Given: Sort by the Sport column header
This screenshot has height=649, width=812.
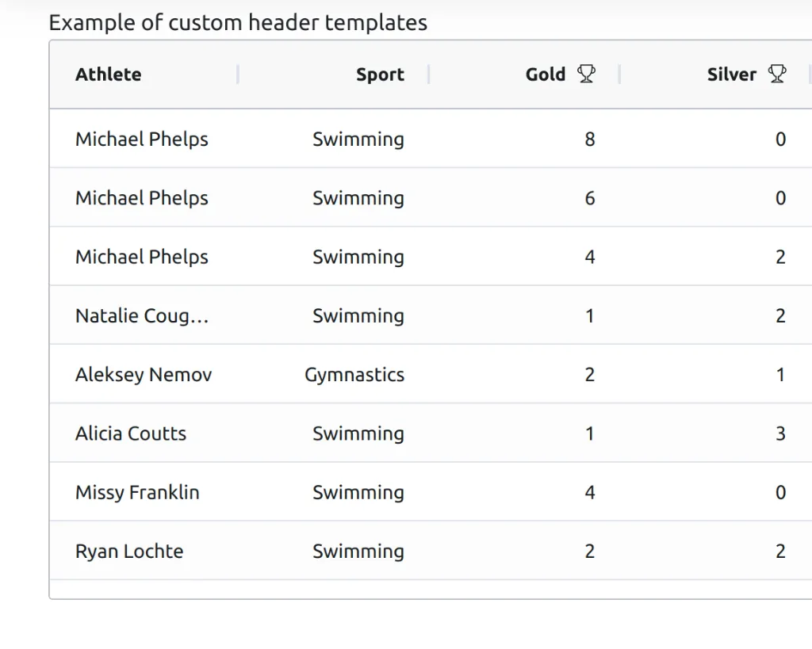Looking at the screenshot, I should click(380, 75).
